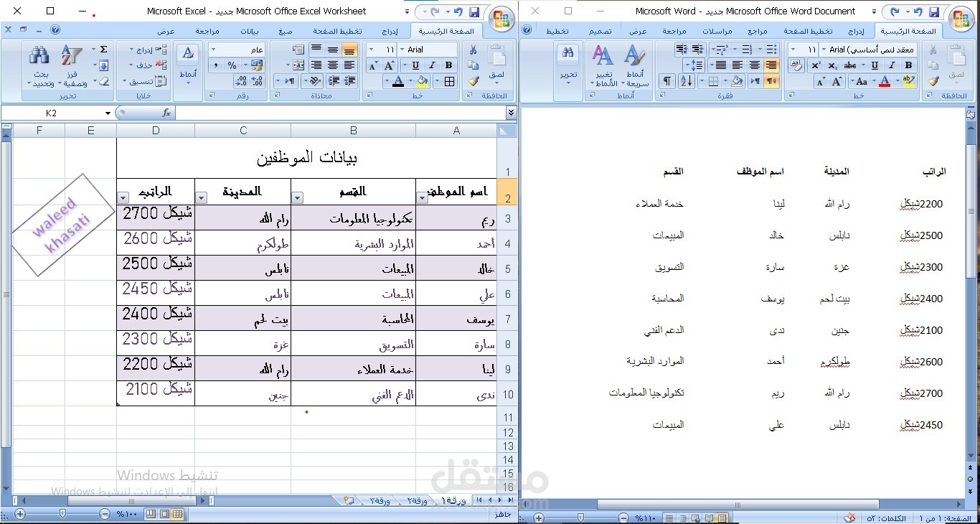
Task: Click Sort A-Z button in Word paragraph group
Action: 686,81
